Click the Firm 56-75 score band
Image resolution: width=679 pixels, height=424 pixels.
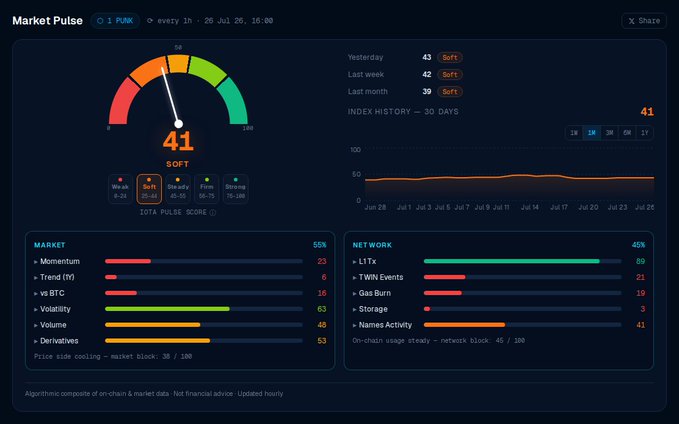[x=207, y=189]
